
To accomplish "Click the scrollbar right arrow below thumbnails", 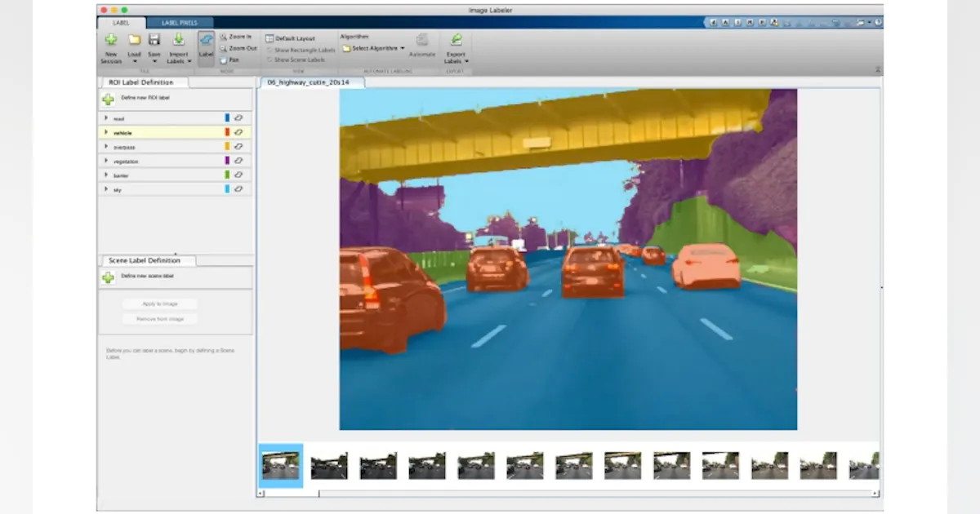I will point(876,493).
